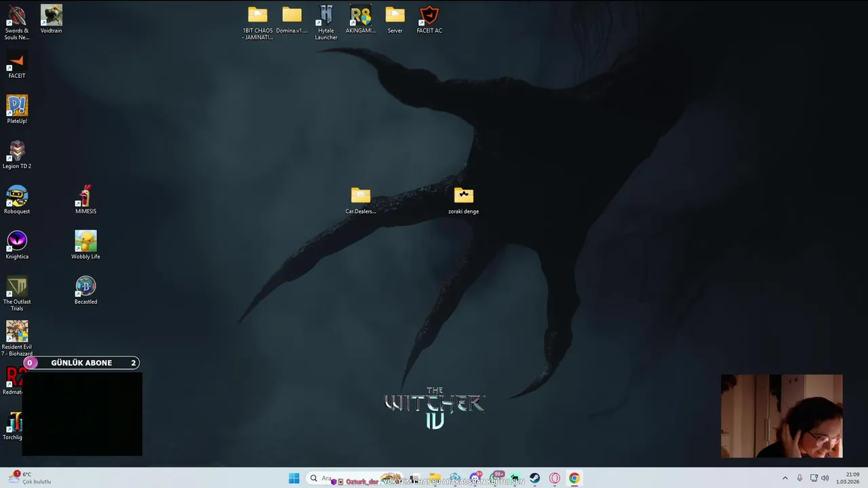Viewport: 868px width, 488px height.
Task: Launch the Voidtrain desktop shortcut
Action: [52, 19]
